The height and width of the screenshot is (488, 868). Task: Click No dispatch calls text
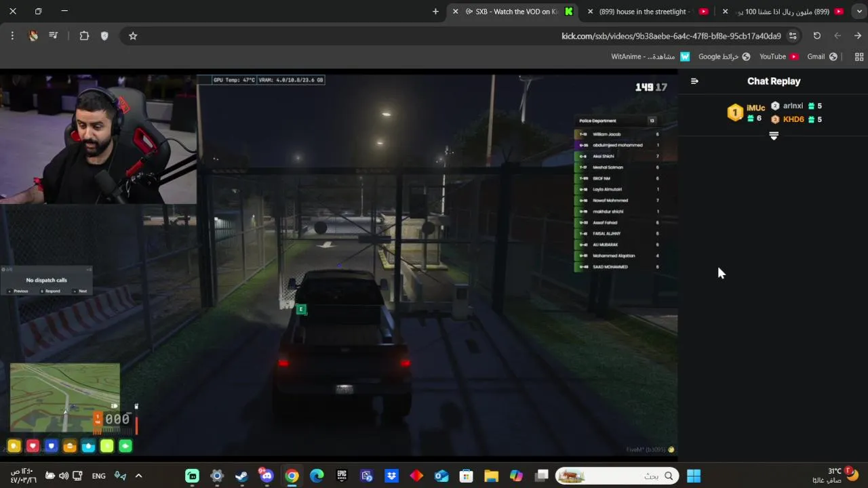pos(46,280)
